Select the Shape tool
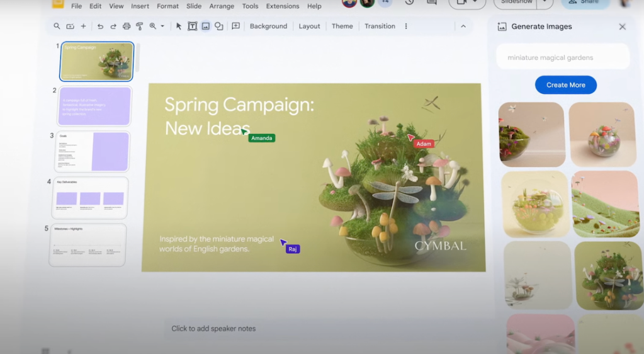Viewport: 644px width, 354px height. coord(219,26)
